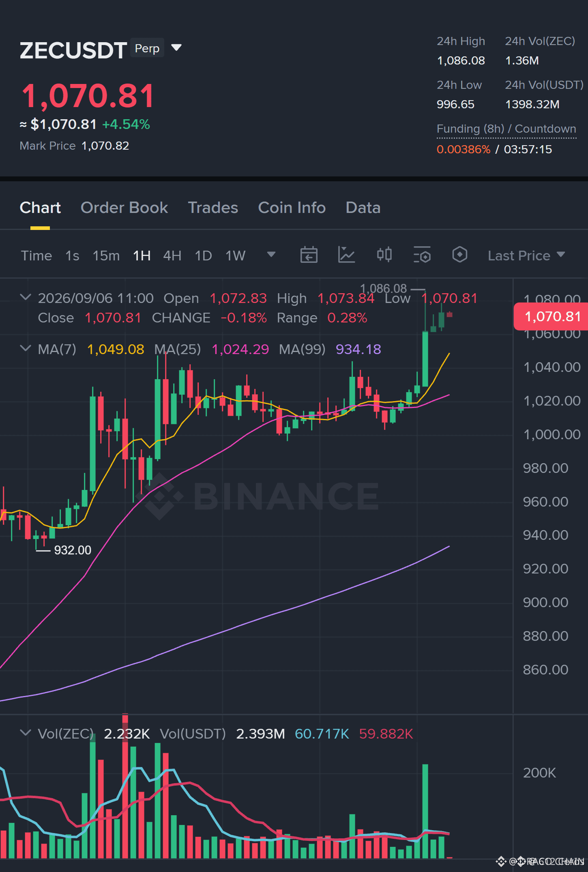
Task: Collapse the Vol(ZEC) volume legend
Action: coord(26,733)
